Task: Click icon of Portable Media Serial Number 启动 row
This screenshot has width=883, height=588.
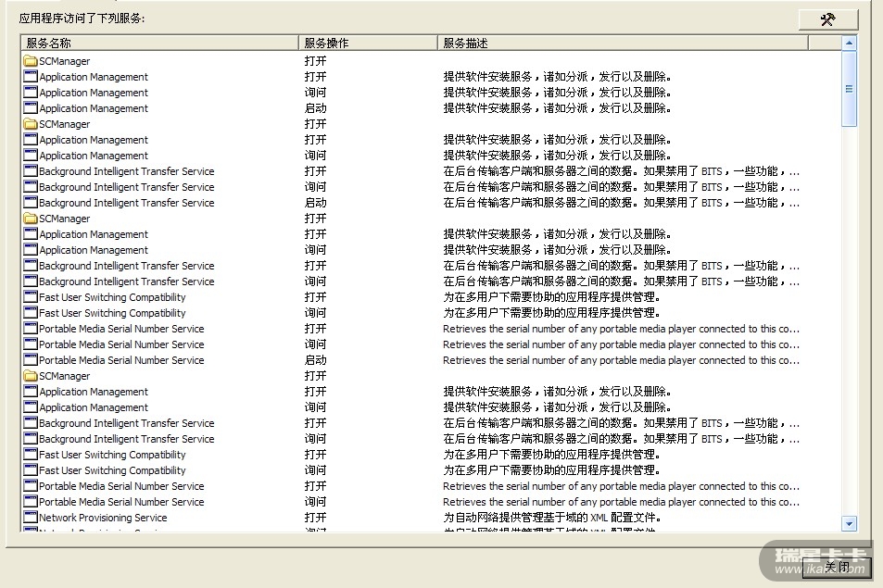Action: click(x=31, y=359)
